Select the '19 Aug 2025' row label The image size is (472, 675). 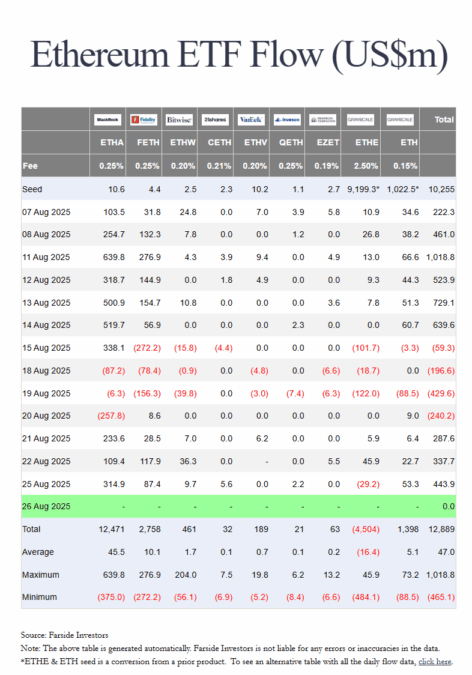coord(46,394)
